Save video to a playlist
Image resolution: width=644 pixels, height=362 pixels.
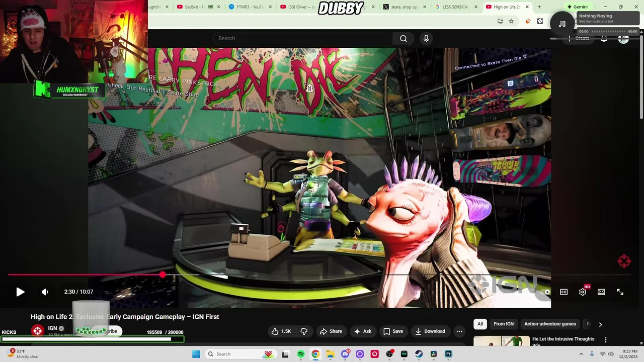tap(393, 331)
